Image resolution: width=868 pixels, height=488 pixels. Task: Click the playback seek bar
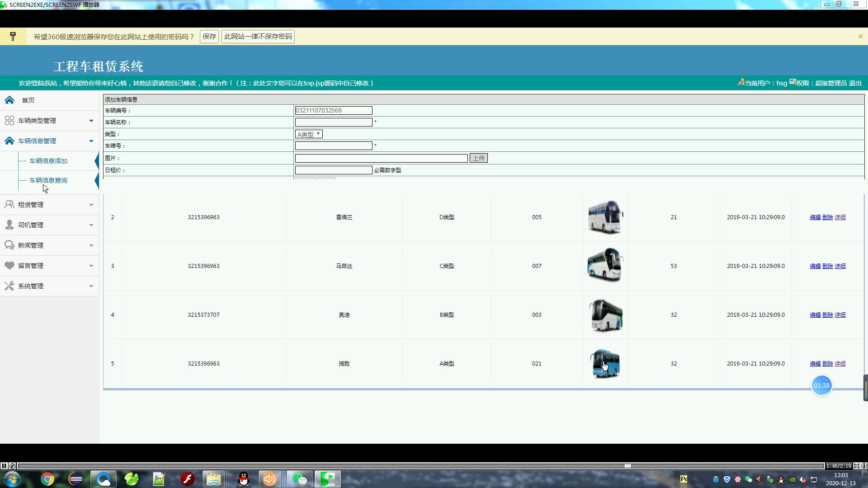point(421,466)
